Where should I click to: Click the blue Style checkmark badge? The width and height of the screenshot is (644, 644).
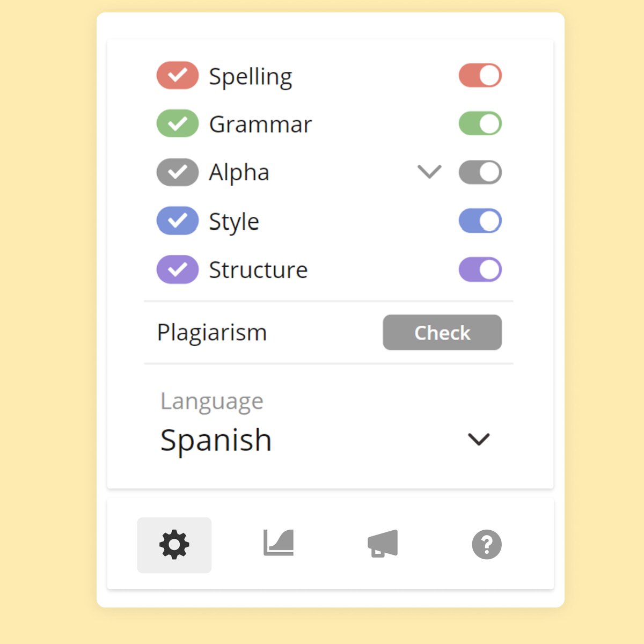tap(177, 221)
